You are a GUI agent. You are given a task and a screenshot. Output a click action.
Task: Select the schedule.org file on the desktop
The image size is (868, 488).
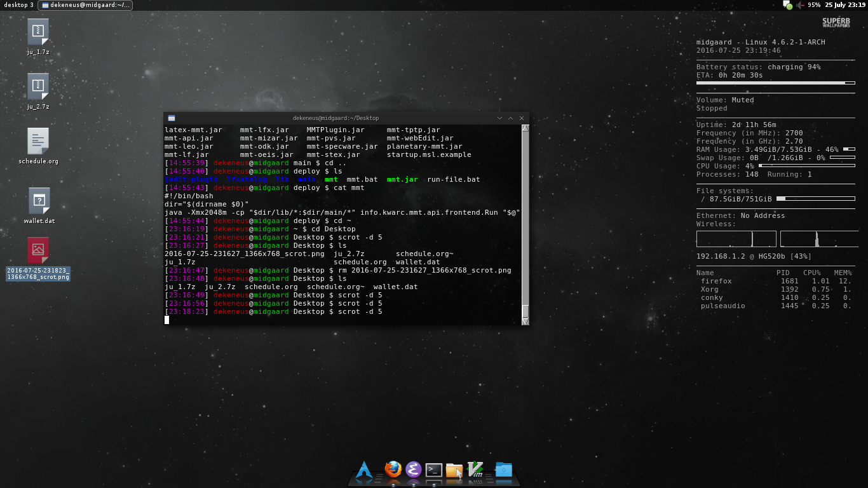pyautogui.click(x=38, y=146)
